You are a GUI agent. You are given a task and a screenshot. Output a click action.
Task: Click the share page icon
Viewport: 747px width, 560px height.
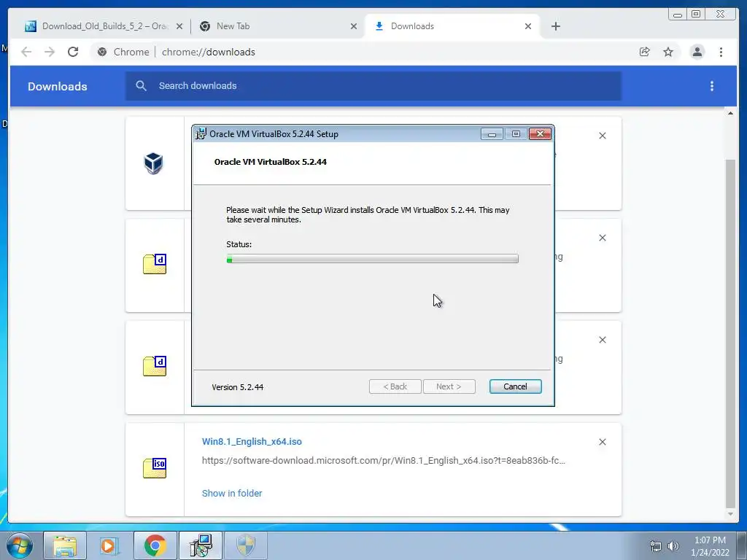pyautogui.click(x=645, y=52)
